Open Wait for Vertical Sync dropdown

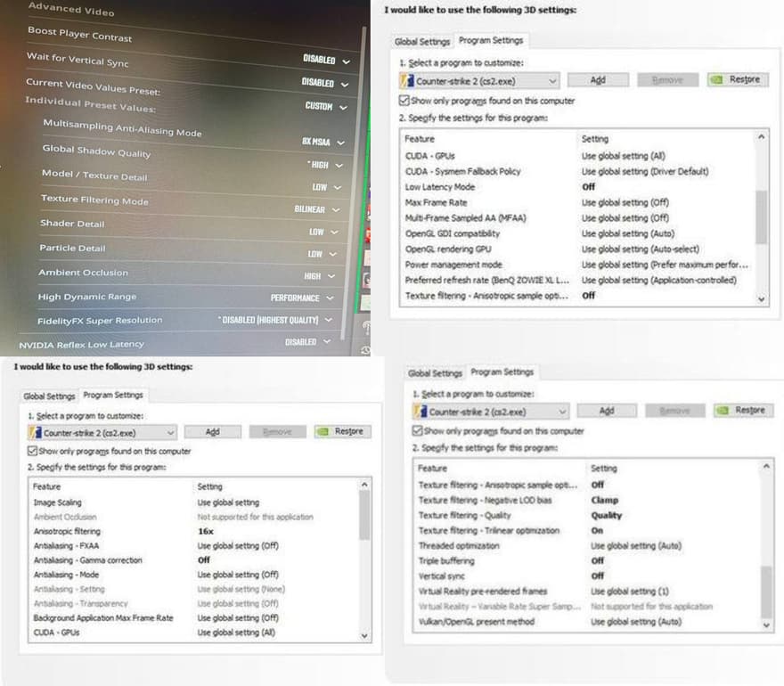point(325,83)
